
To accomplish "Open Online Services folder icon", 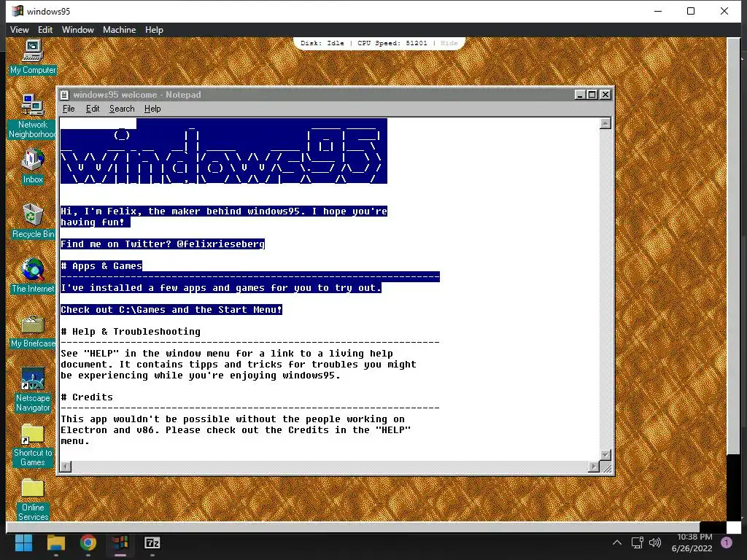I will [32, 499].
